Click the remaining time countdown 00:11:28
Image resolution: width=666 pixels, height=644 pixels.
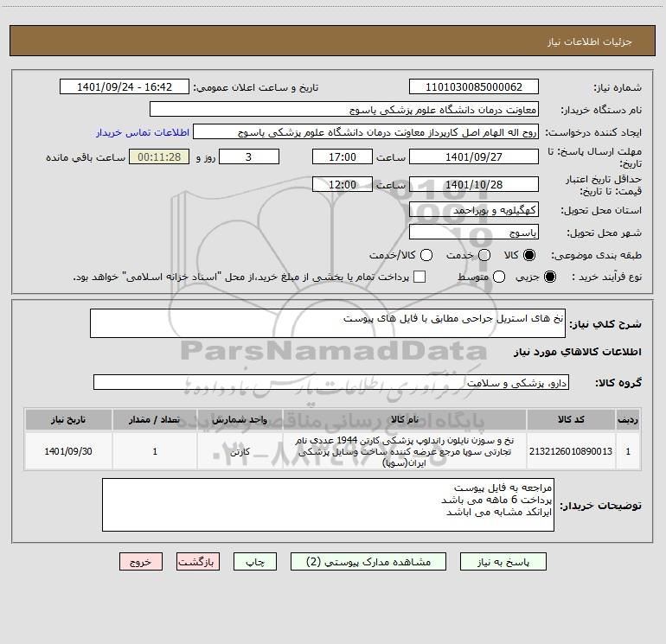[x=159, y=156]
